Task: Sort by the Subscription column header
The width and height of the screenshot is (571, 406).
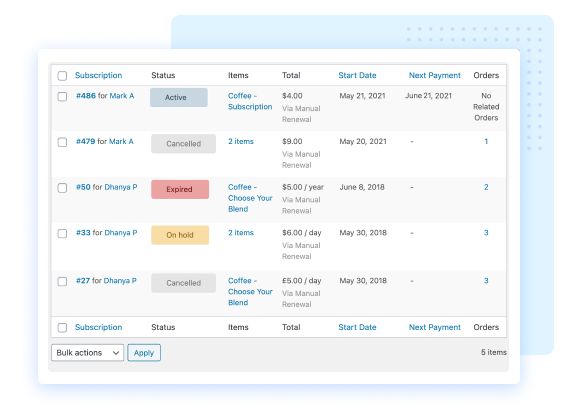Action: point(98,75)
